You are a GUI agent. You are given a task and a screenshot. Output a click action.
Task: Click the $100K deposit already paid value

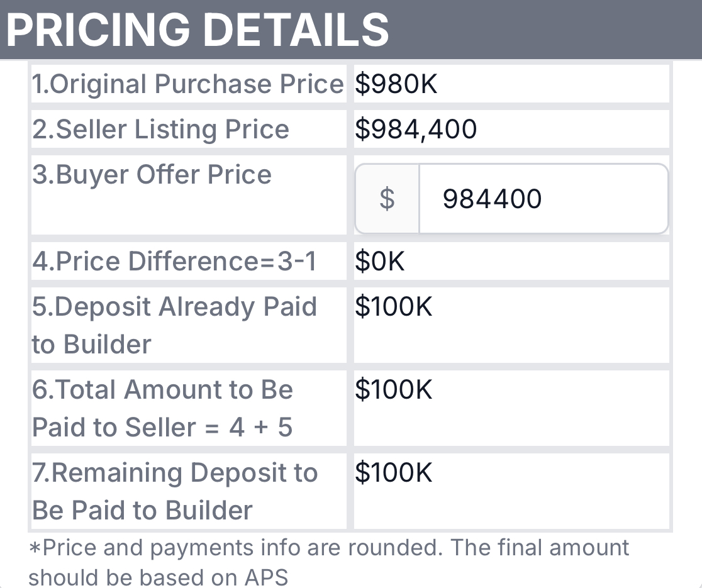pos(394,306)
